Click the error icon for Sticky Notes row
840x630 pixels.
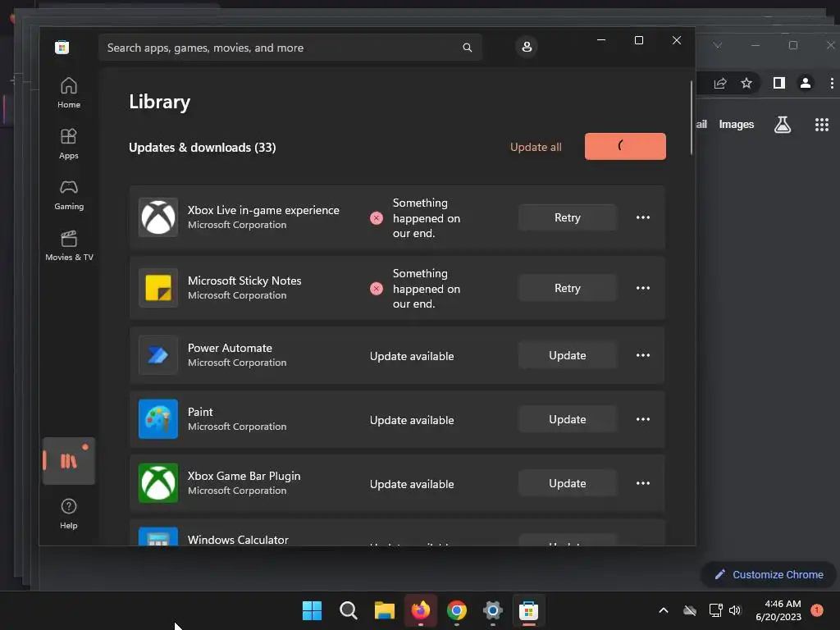[377, 289]
